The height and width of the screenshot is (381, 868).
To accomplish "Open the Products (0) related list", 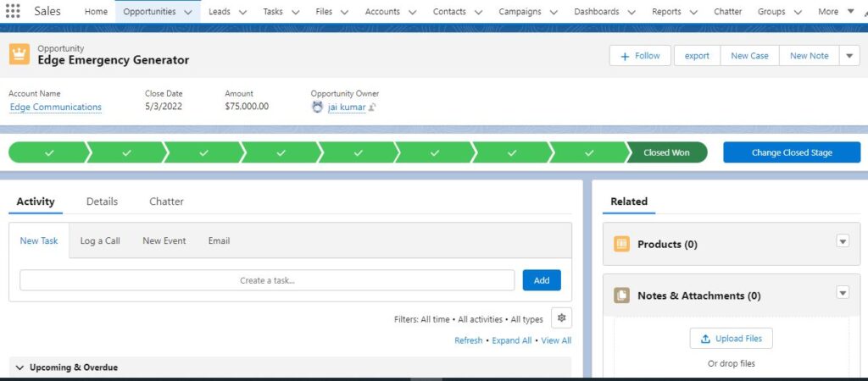I will [667, 244].
